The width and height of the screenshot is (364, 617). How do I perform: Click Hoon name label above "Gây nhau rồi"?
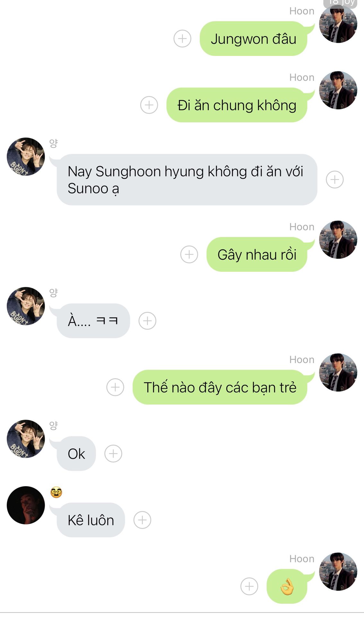[302, 227]
